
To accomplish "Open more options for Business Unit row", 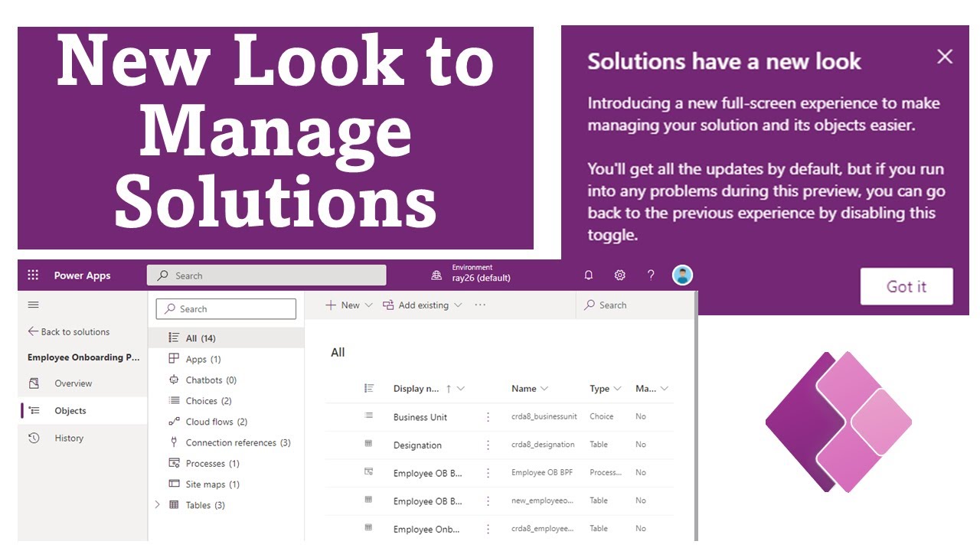I will [x=488, y=417].
